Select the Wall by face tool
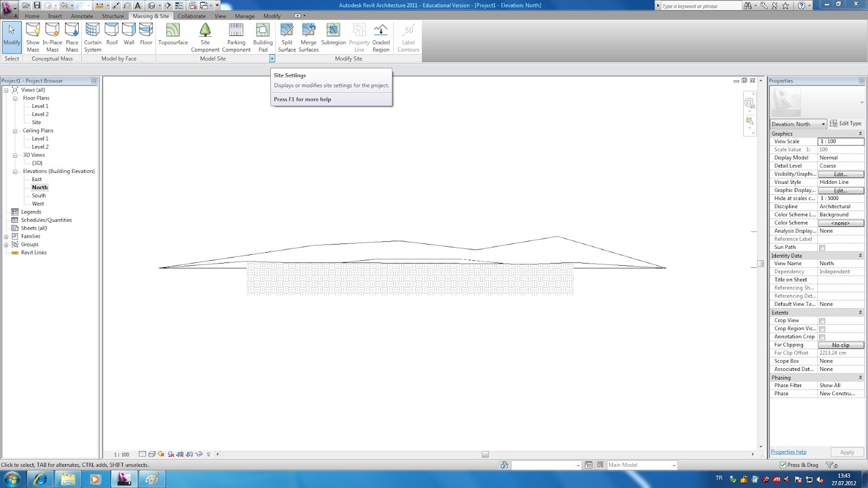The width and height of the screenshot is (868, 488). click(129, 34)
